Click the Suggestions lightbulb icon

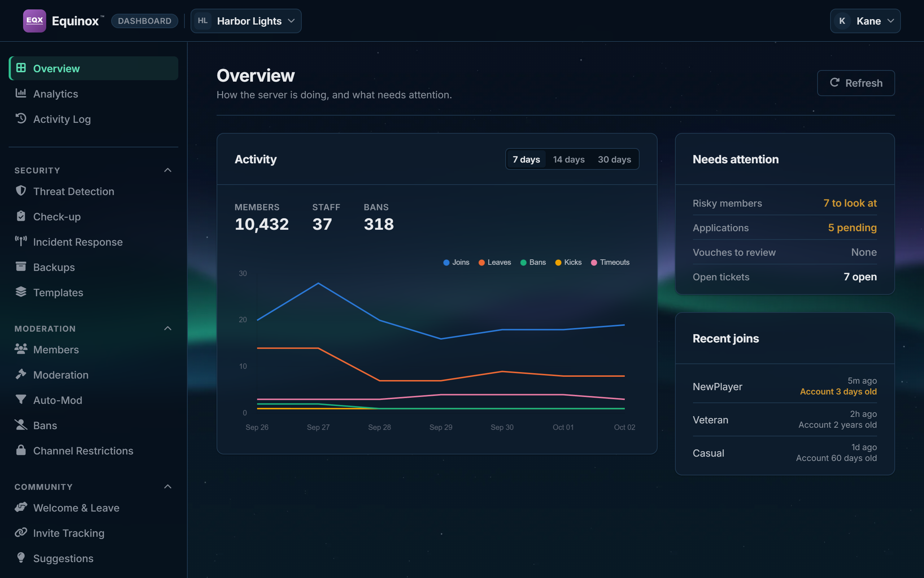pyautogui.click(x=21, y=558)
